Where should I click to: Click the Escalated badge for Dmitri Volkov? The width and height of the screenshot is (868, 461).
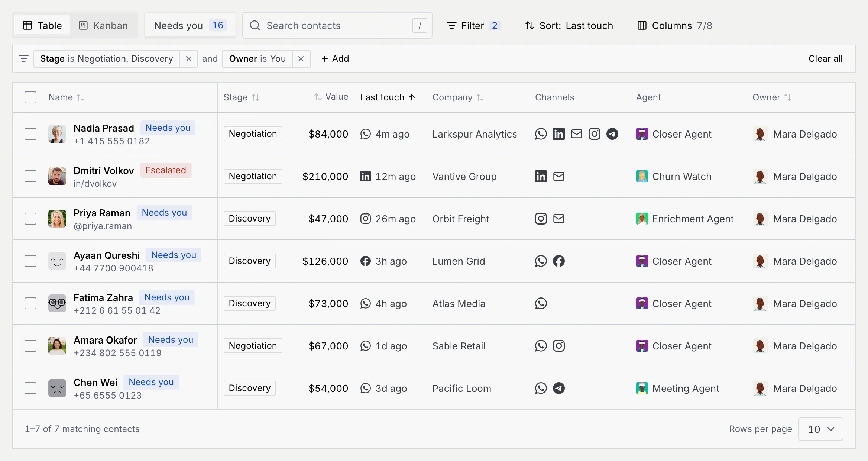point(166,170)
